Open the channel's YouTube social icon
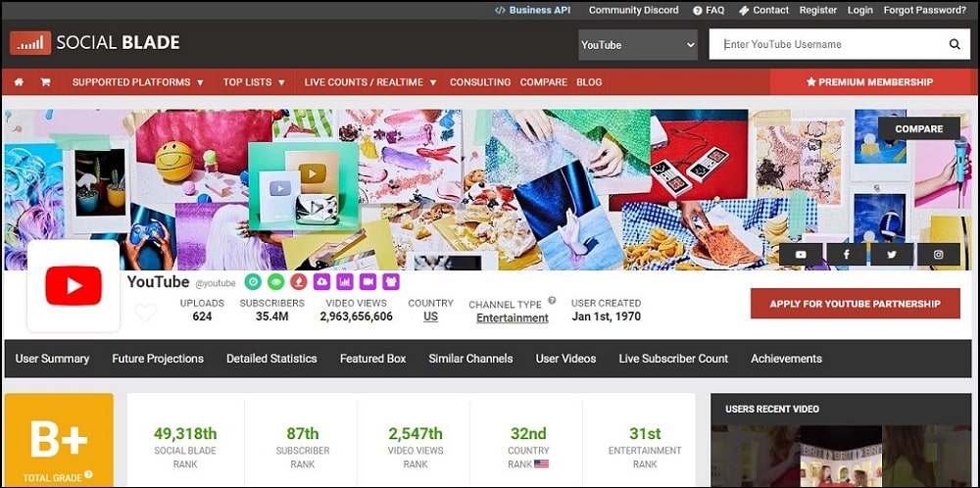Viewport: 980px width, 488px height. [x=800, y=255]
